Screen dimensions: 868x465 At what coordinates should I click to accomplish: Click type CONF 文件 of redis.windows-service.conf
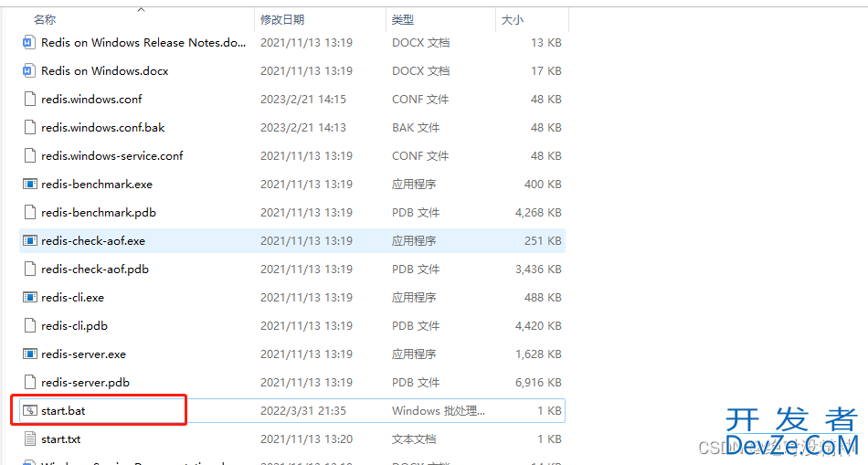[x=420, y=155]
